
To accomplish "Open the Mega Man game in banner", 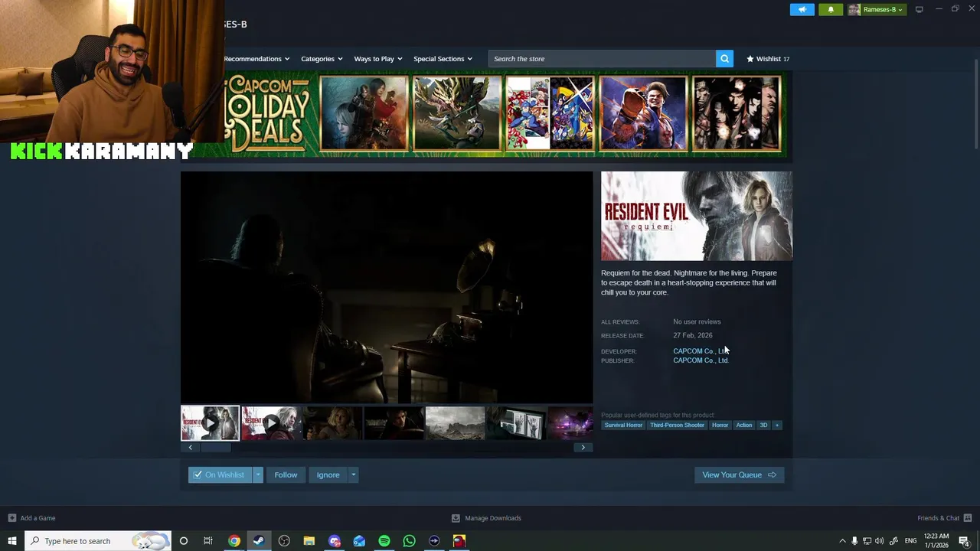I will click(x=550, y=113).
